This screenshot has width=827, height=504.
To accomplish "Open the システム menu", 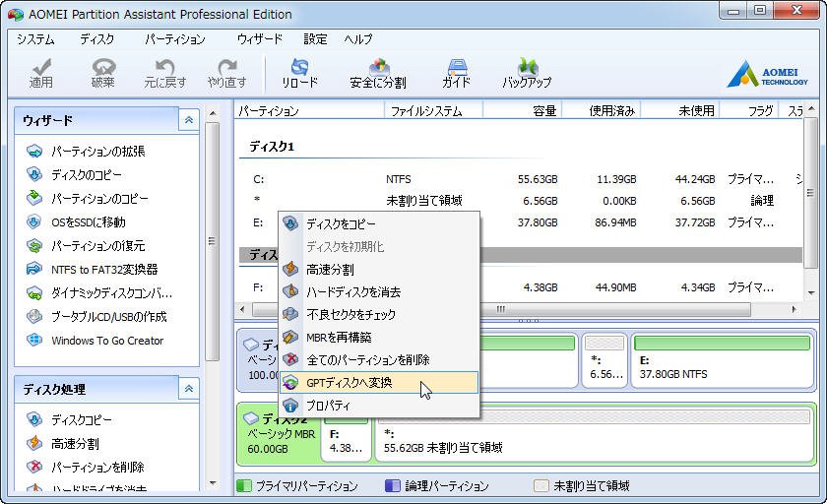I will click(x=35, y=39).
